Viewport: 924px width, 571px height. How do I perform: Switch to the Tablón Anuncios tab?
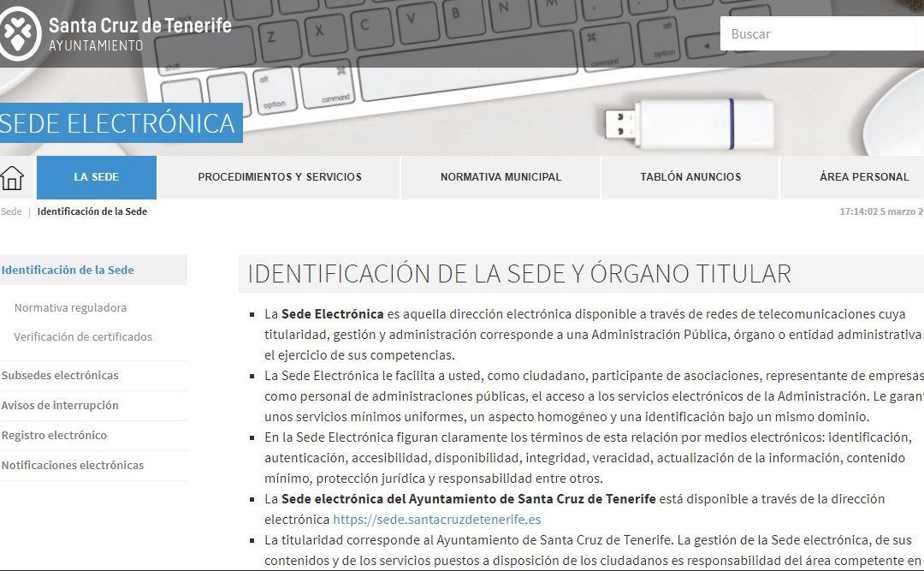pyautogui.click(x=690, y=177)
